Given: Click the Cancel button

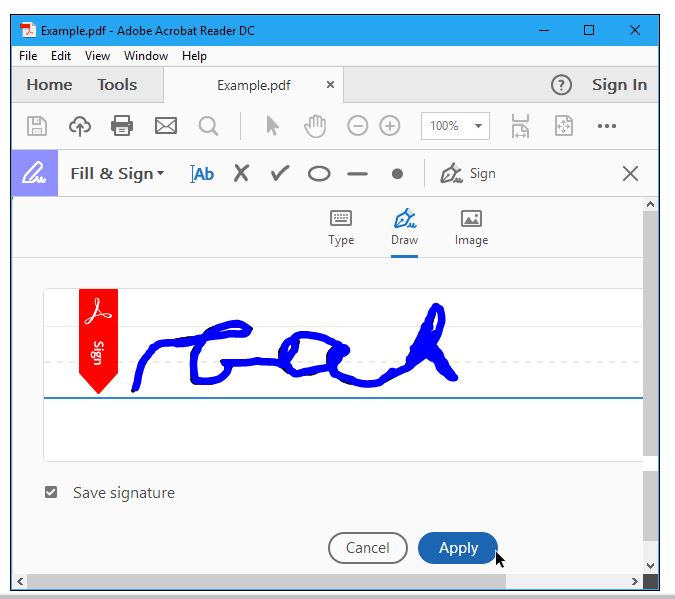Looking at the screenshot, I should click(x=368, y=548).
